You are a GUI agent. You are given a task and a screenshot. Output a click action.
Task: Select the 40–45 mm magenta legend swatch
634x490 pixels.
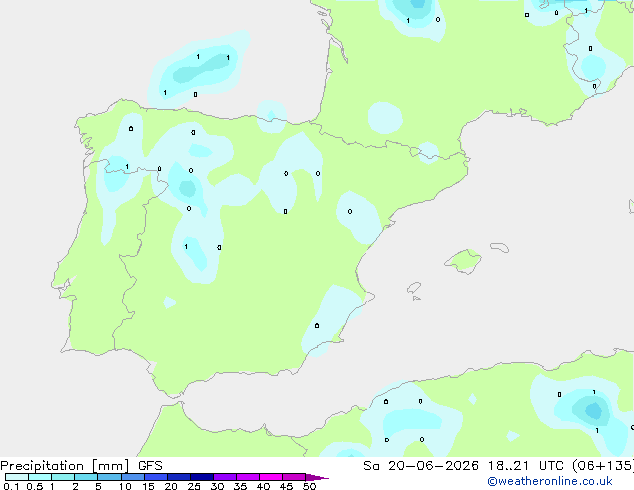coord(271,477)
